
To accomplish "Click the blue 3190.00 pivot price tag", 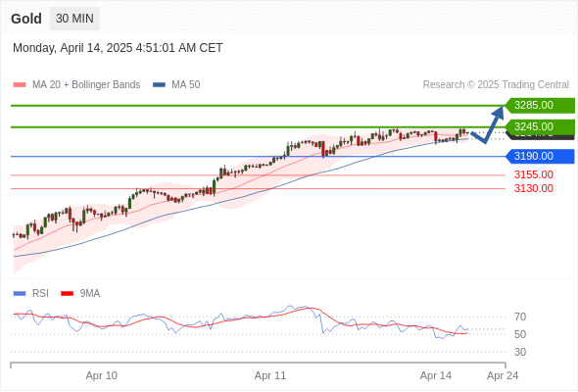I will tap(540, 157).
